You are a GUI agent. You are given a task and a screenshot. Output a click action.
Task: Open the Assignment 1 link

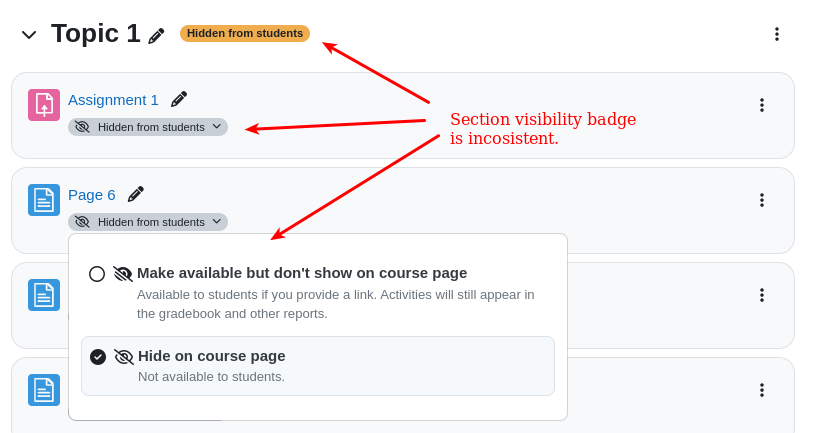(x=113, y=100)
